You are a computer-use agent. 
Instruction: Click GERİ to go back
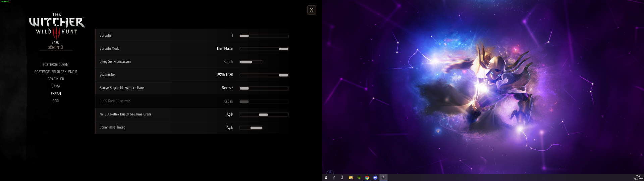(x=56, y=101)
